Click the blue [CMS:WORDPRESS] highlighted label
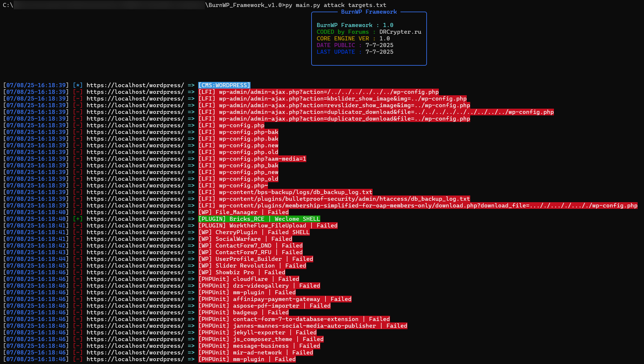This screenshot has height=364, width=644. tap(224, 85)
